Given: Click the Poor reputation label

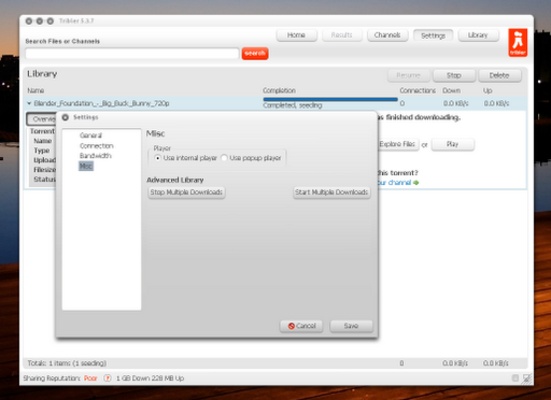Looking at the screenshot, I should [90, 378].
